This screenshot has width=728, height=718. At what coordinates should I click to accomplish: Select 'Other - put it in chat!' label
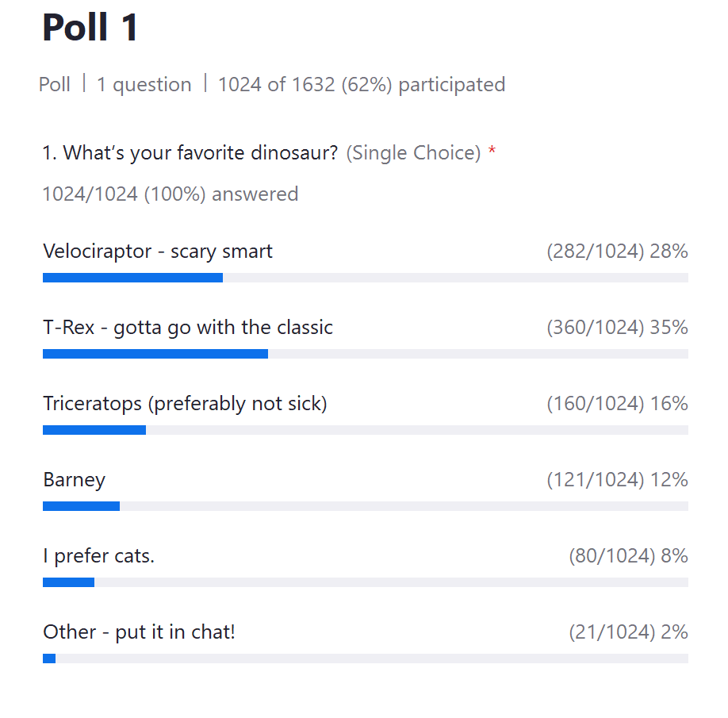point(139,632)
